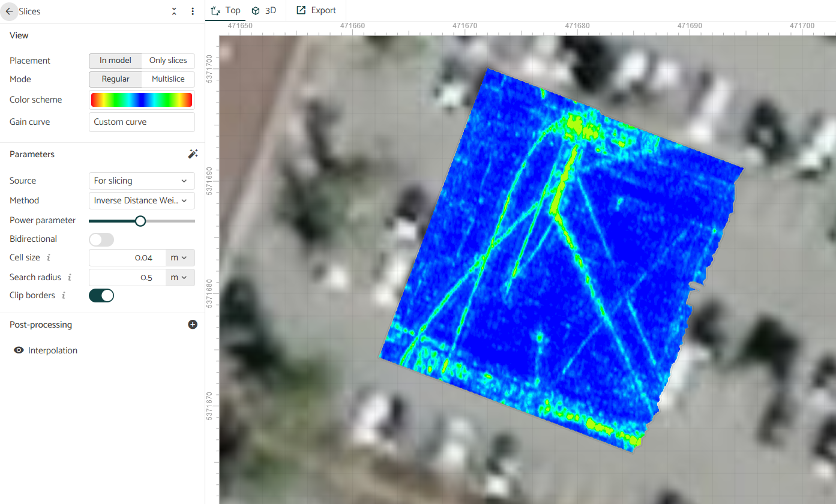Open the Method dropdown
The width and height of the screenshot is (836, 504).
click(x=142, y=200)
